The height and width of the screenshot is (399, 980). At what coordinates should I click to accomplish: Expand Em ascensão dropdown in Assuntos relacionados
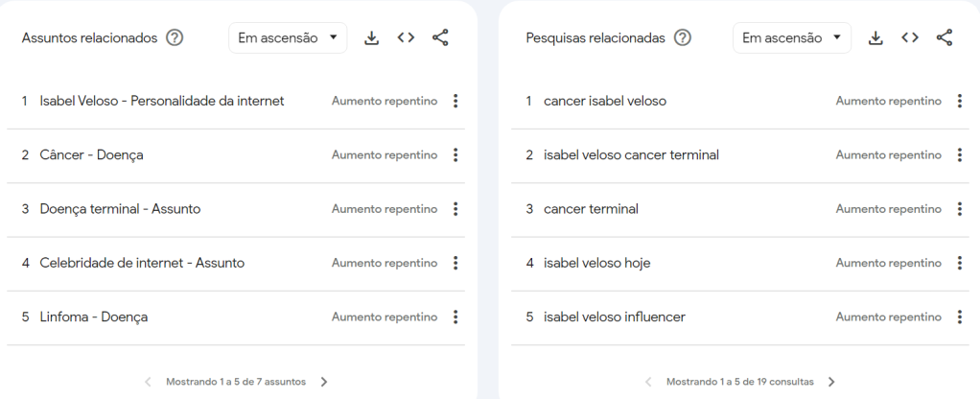click(288, 38)
